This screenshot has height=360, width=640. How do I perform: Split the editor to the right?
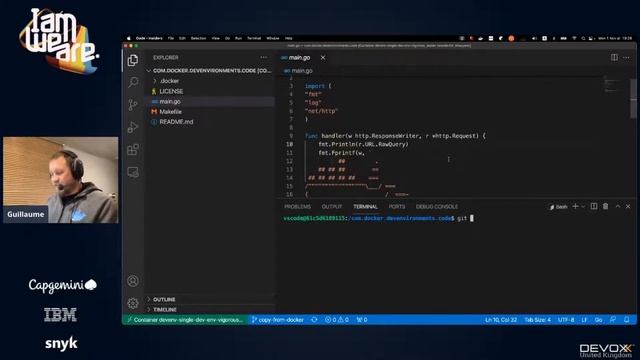(614, 58)
